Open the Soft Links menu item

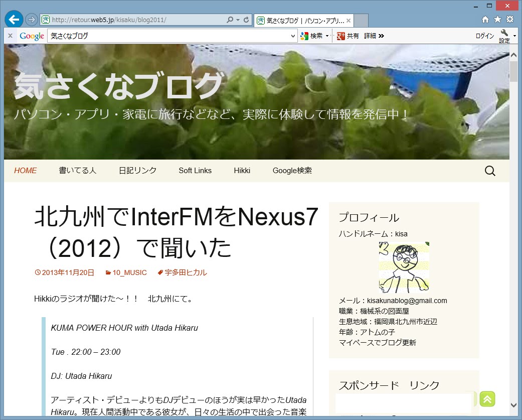coord(195,171)
